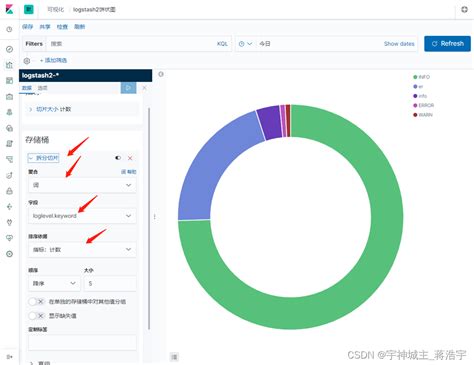Click the 定制标签 custom label field
This screenshot has height=365, width=474.
pos(82,342)
